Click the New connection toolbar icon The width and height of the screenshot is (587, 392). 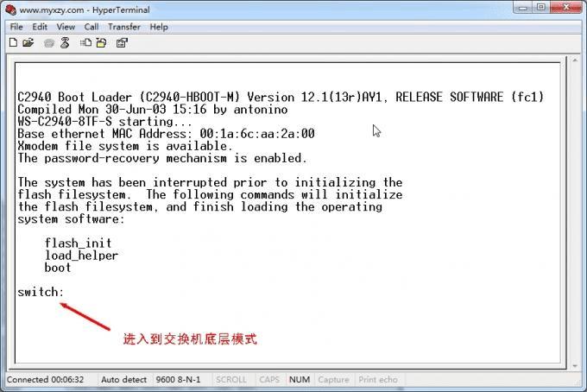13,42
